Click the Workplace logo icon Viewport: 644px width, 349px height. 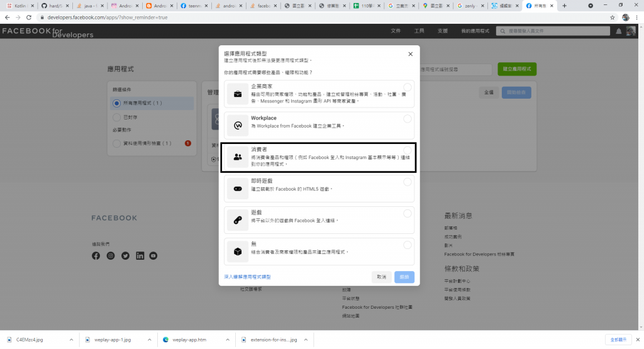pyautogui.click(x=238, y=126)
